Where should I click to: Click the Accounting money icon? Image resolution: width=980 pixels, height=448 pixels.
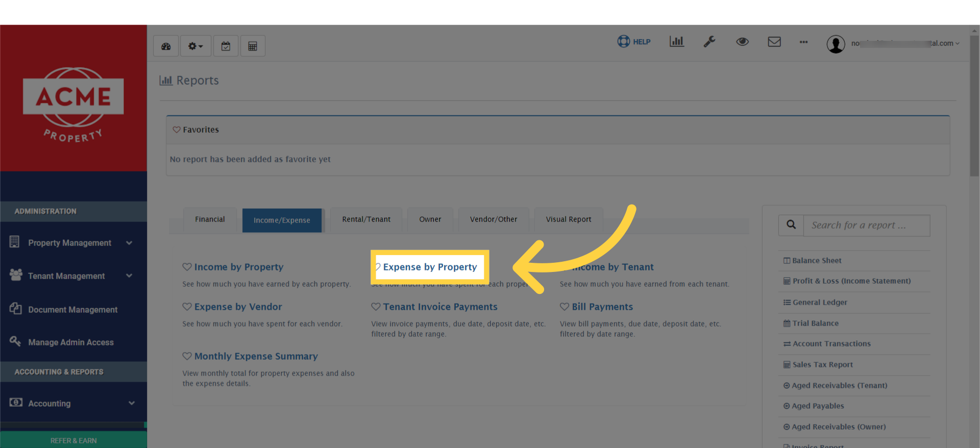(x=16, y=402)
